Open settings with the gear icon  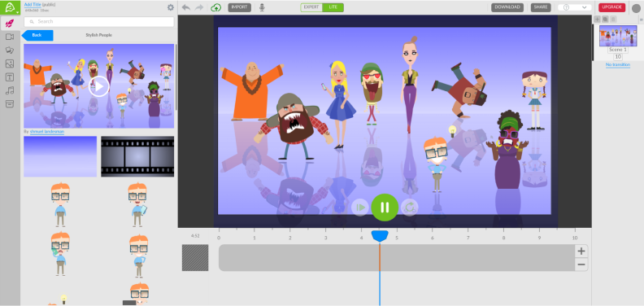[x=171, y=7]
